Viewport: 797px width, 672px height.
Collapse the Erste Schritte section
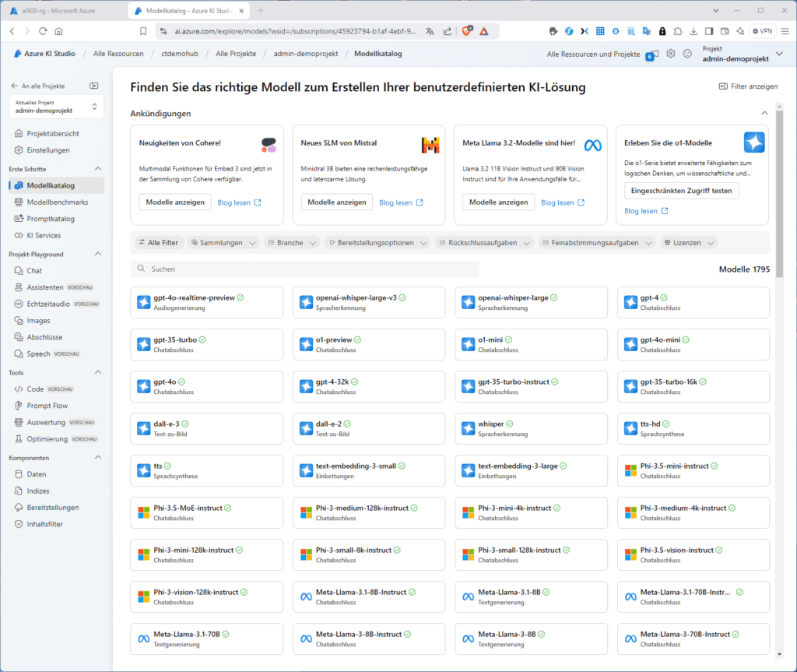coord(98,169)
